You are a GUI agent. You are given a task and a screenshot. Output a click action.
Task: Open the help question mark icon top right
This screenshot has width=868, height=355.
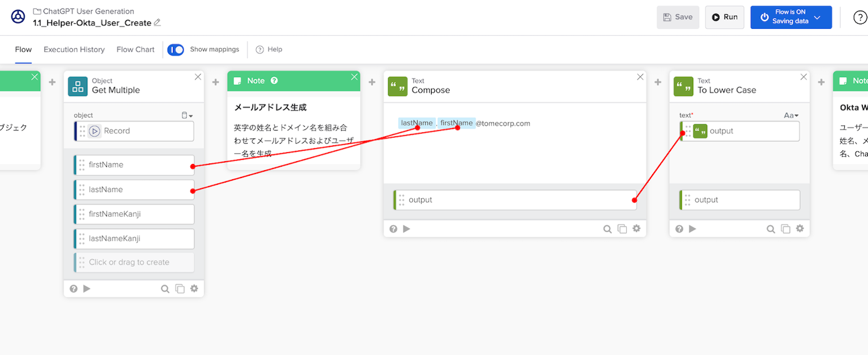click(x=860, y=18)
